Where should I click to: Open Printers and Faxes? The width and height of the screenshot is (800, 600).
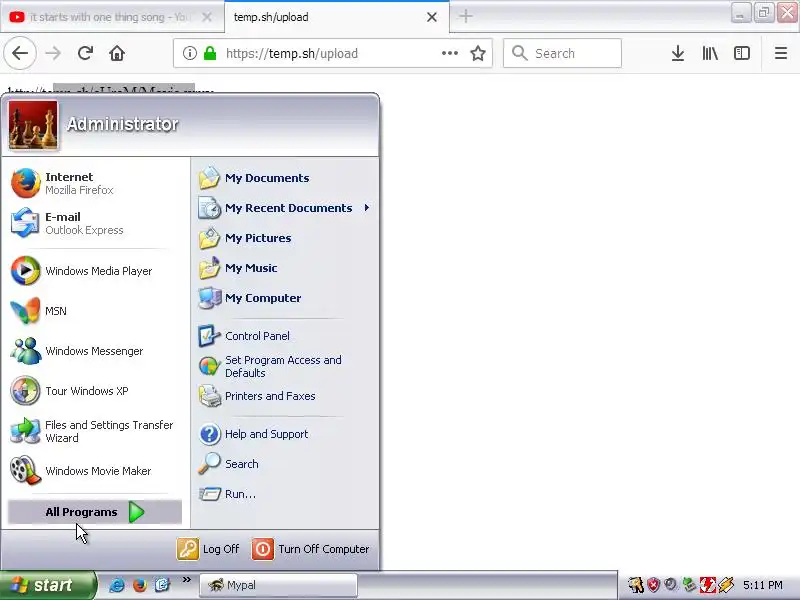(x=285, y=396)
